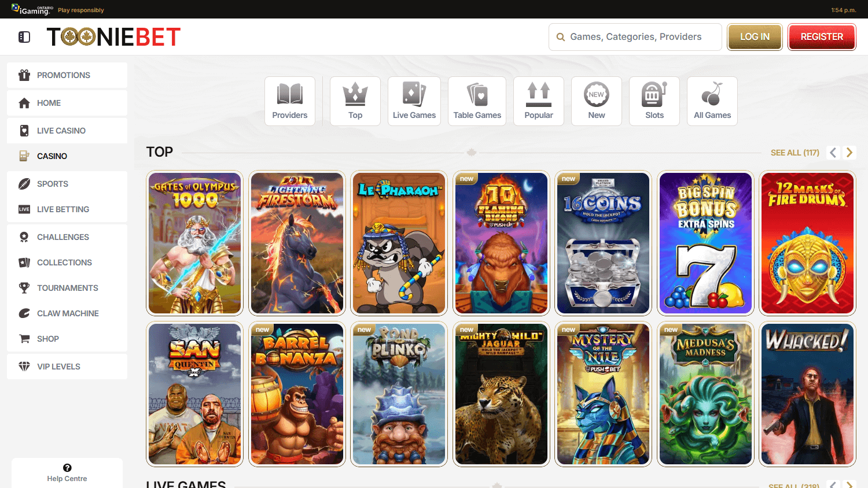Open San Quentin game
The image size is (868, 488).
click(x=195, y=394)
